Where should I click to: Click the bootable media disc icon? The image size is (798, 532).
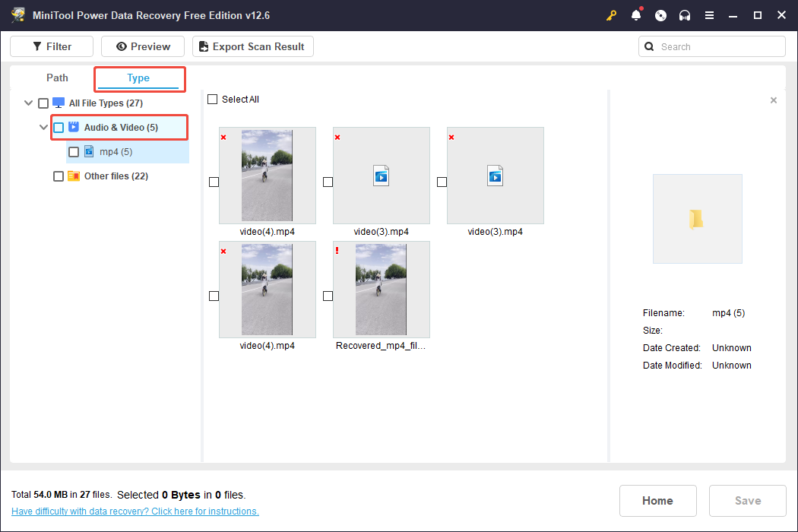[x=660, y=15]
